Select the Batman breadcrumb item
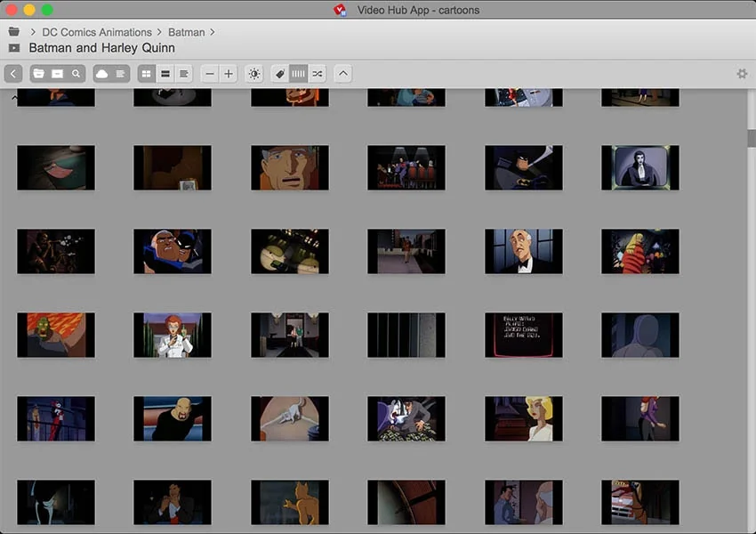Viewport: 756px width, 534px height. [187, 31]
